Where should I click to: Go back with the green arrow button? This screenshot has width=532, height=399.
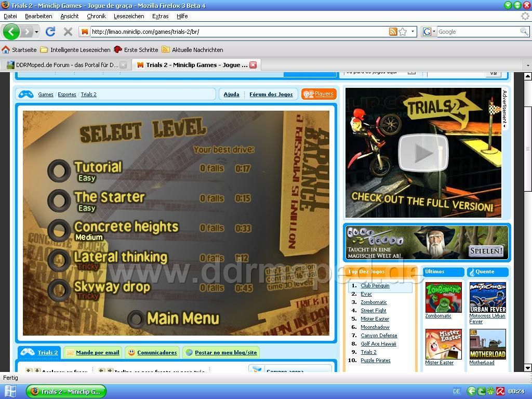point(11,32)
